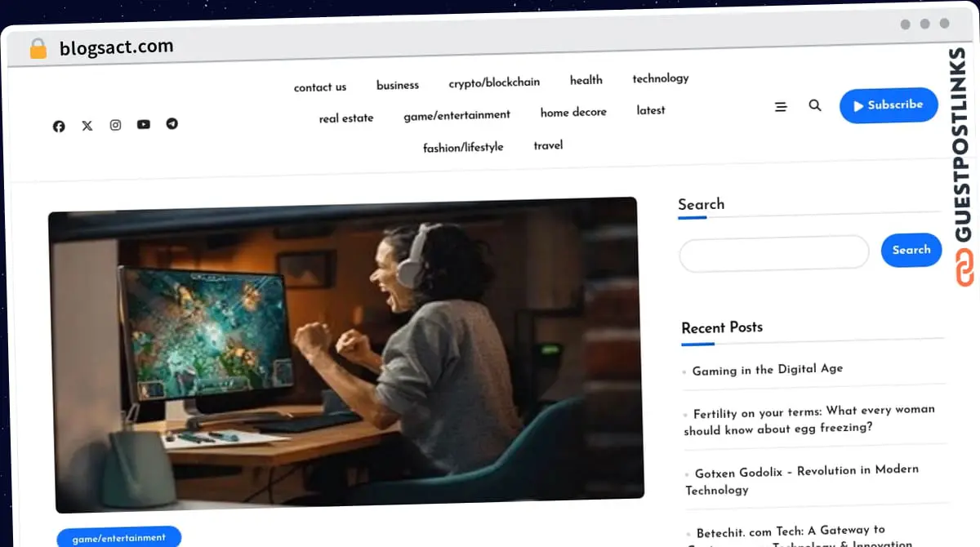Click the padlock icon beside blogsact.com
This screenshot has width=980, height=547.
pos(38,49)
